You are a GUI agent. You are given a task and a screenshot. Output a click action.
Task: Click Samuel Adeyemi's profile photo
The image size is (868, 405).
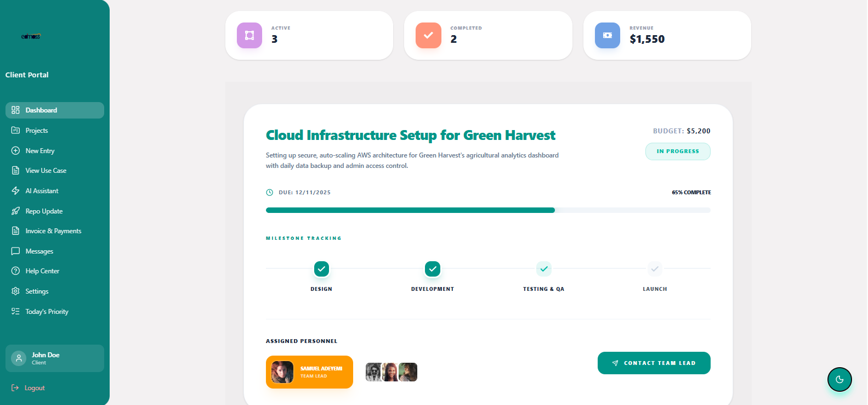coord(283,372)
